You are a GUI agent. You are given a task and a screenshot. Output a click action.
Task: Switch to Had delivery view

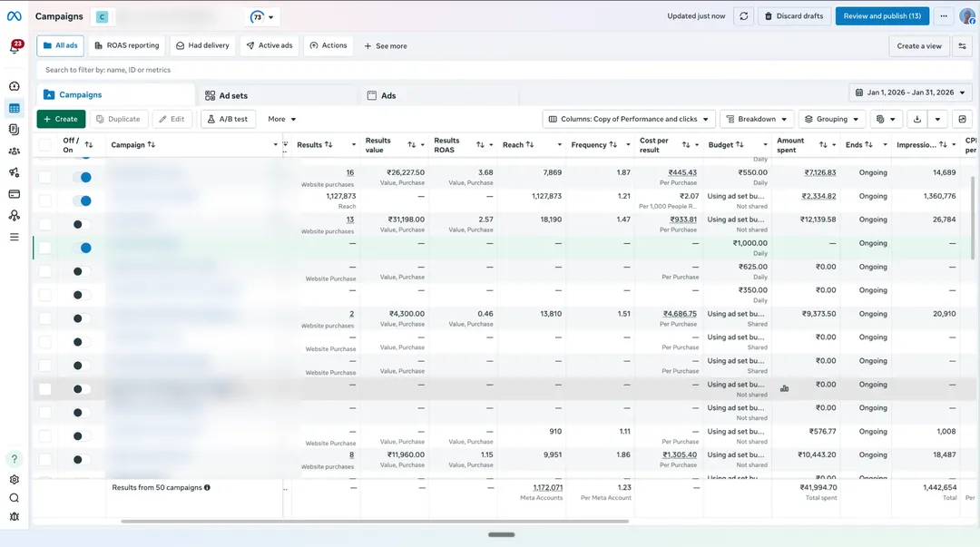(x=202, y=45)
